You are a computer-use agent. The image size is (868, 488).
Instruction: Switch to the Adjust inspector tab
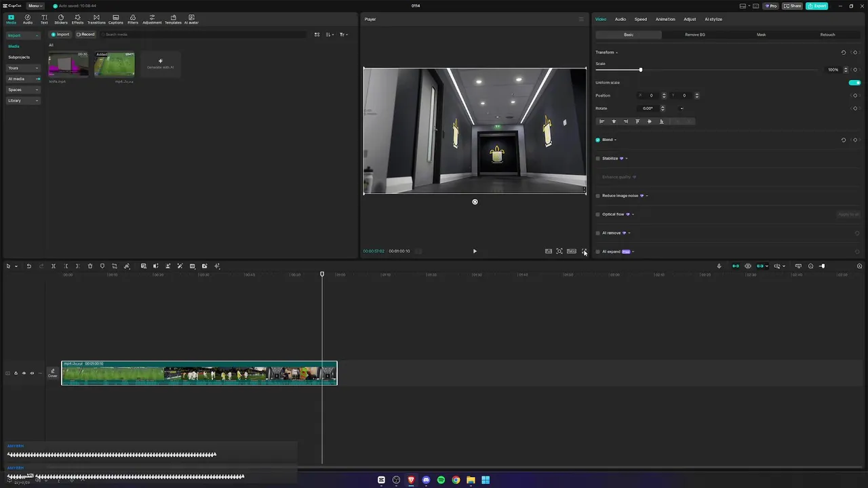point(690,19)
